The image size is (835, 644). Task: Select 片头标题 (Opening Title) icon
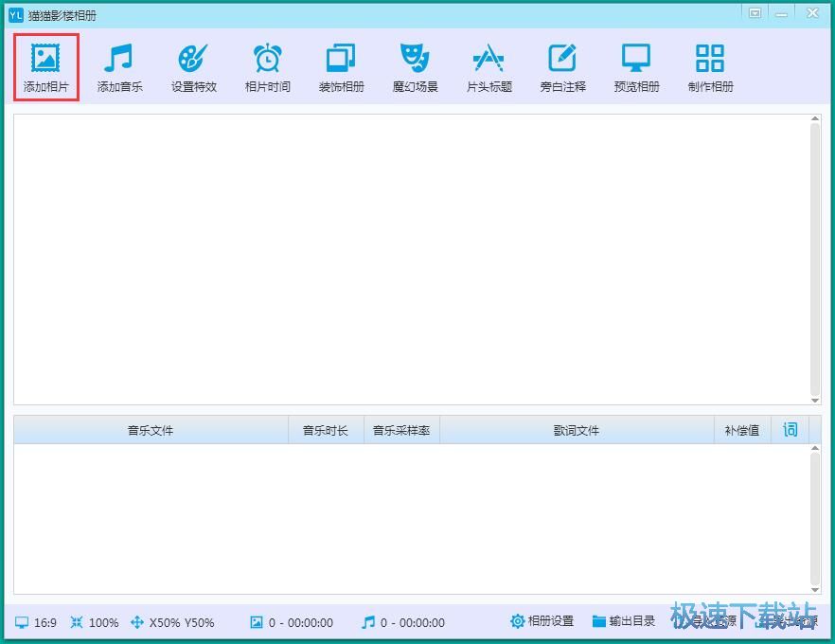pyautogui.click(x=489, y=59)
